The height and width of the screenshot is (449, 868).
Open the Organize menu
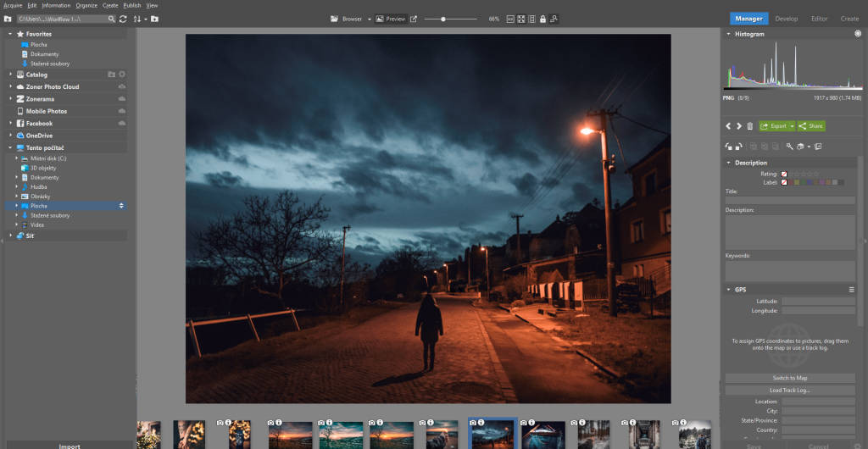pos(86,5)
